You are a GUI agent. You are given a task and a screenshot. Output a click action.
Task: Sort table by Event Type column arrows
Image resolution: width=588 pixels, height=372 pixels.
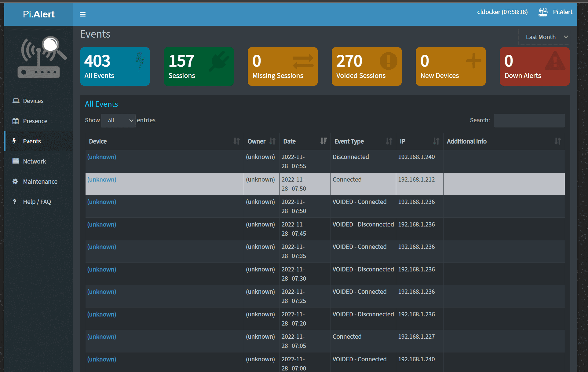coord(389,141)
